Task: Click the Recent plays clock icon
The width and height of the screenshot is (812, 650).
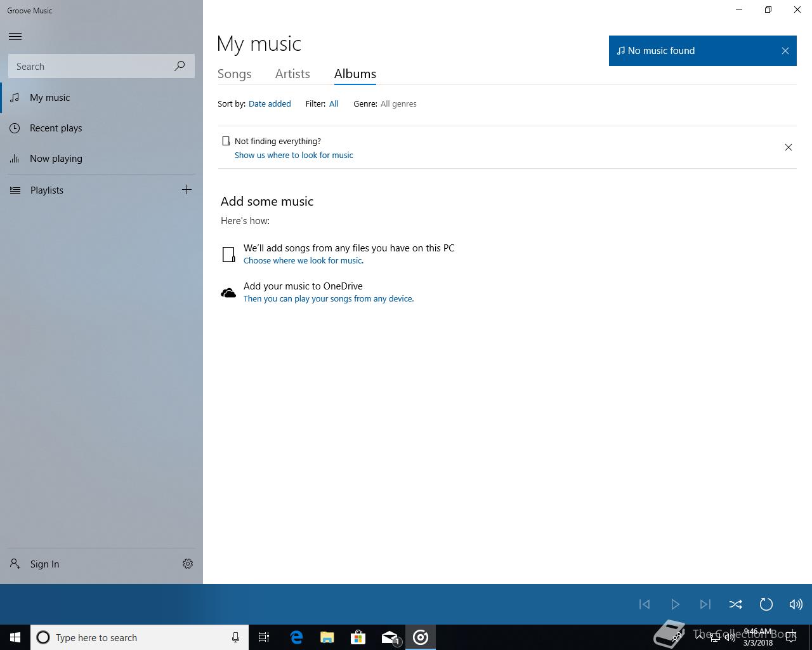Action: click(15, 128)
